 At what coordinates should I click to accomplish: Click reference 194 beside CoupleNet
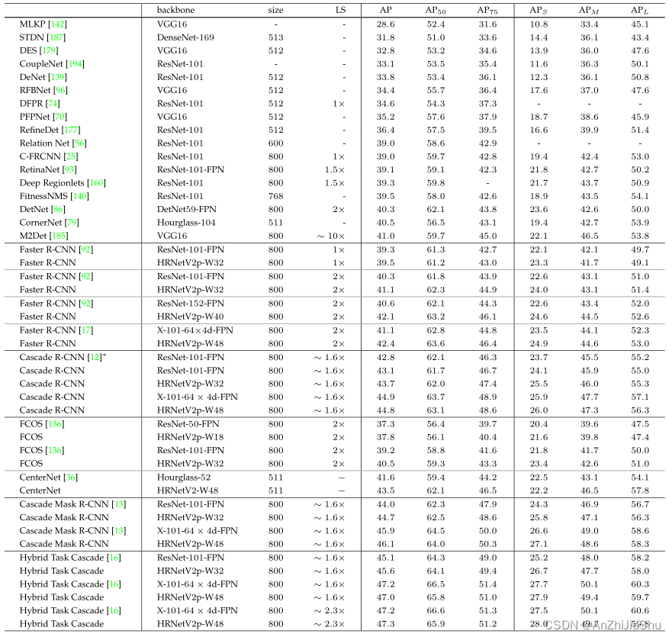76,64
